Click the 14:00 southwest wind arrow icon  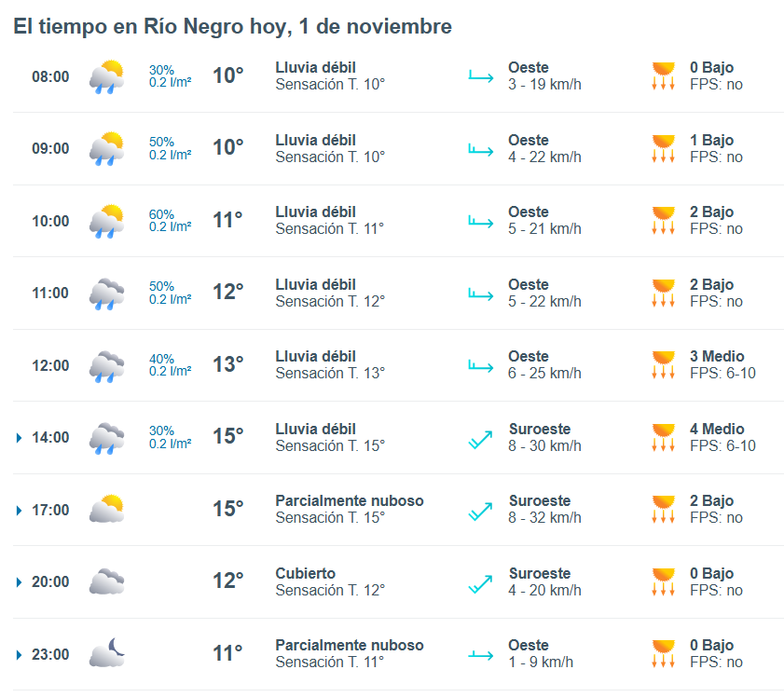point(480,438)
